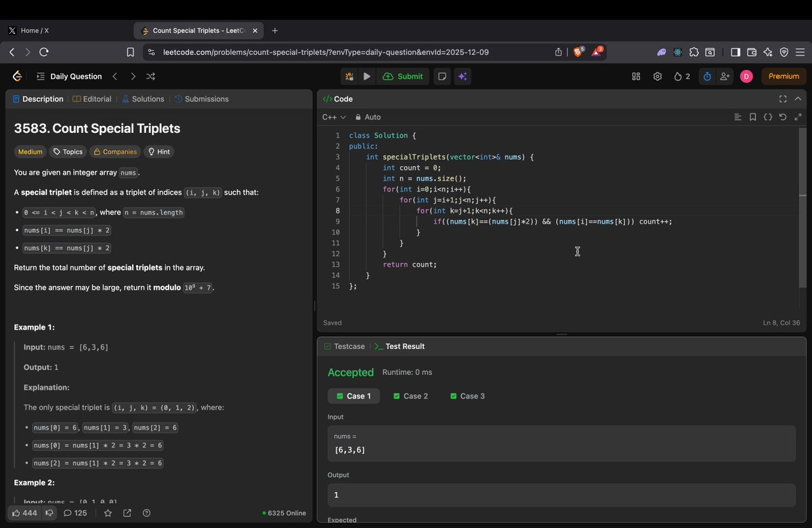
Task: Open LeetCode settings gear
Action: (x=657, y=76)
